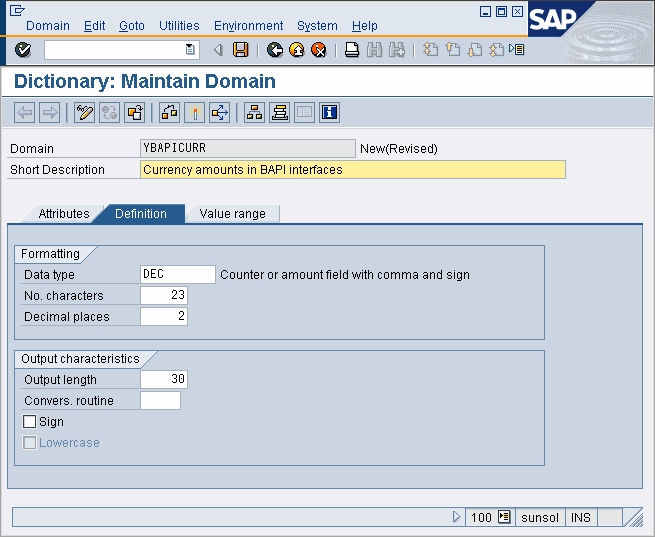Click 'Counter or amount field with comma and sign'
The width and height of the screenshot is (655, 537).
point(345,275)
